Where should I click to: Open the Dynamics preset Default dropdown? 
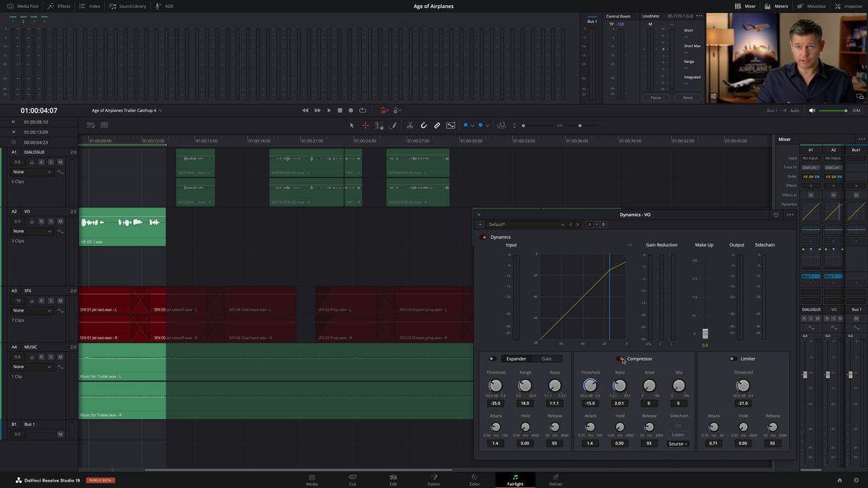526,225
